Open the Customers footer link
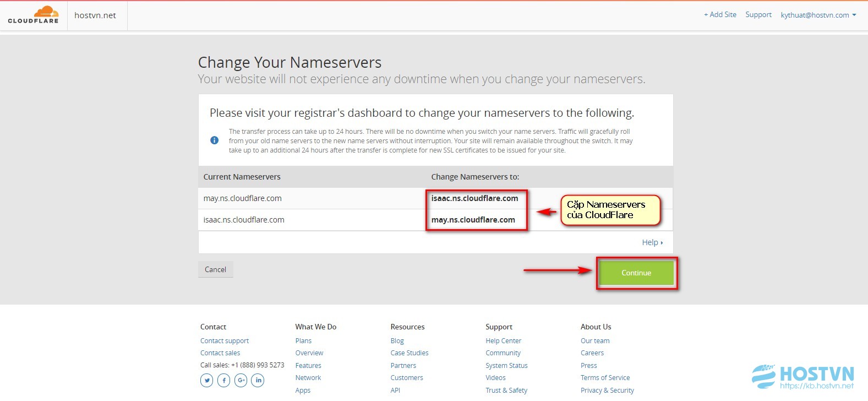Image resolution: width=868 pixels, height=401 pixels. pyautogui.click(x=407, y=378)
